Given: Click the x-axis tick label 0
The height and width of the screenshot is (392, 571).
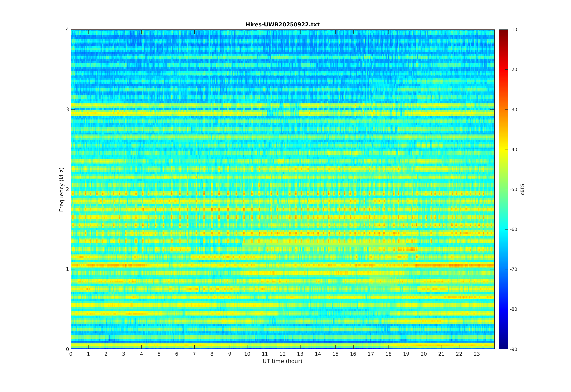Looking at the screenshot, I should coord(71,354).
